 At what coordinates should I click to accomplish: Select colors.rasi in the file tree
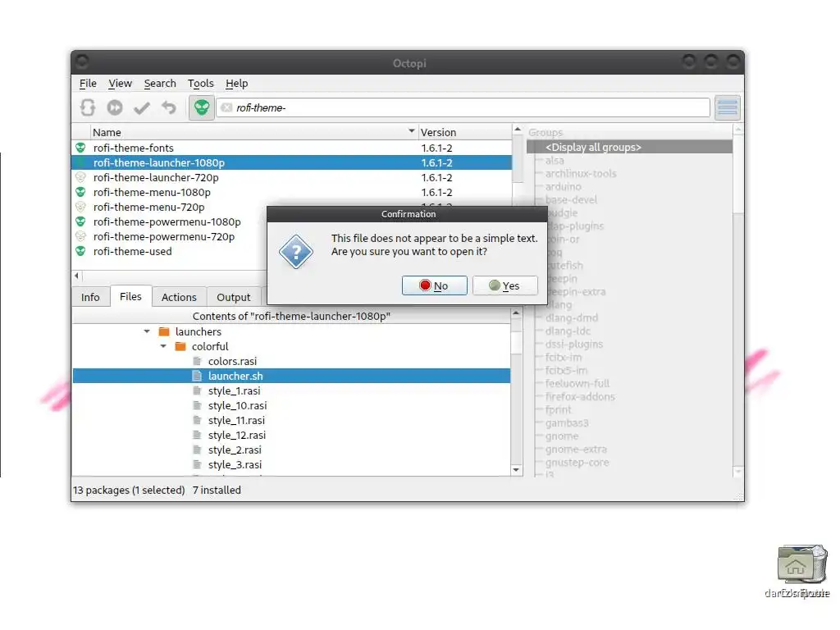click(232, 362)
